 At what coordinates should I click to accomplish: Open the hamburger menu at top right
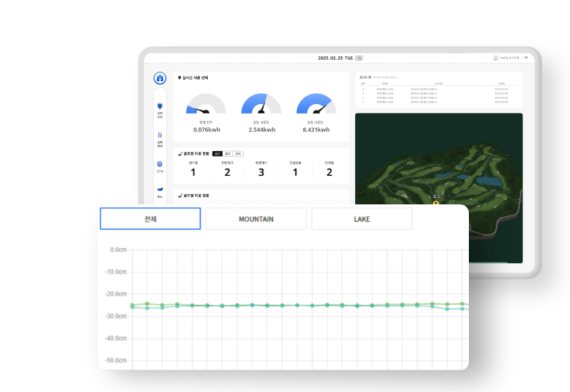[525, 58]
